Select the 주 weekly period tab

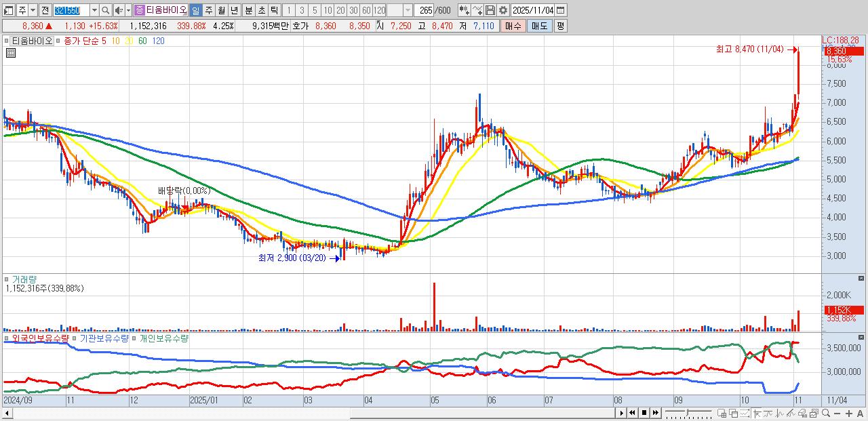click(208, 10)
